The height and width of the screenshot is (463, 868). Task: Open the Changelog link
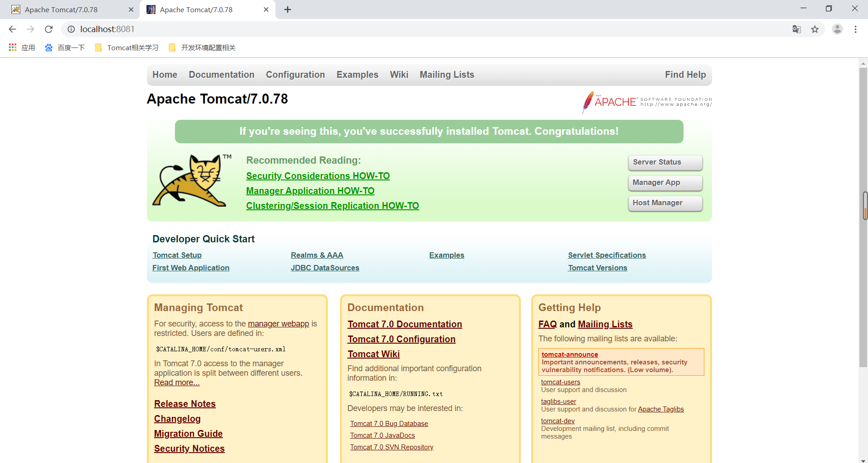tap(177, 419)
